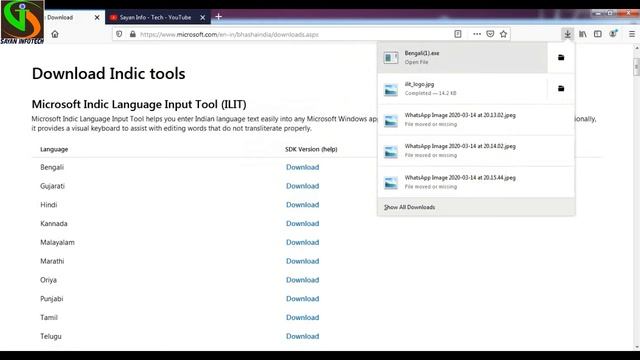This screenshot has width=640, height=360.
Task: Download the Tamil input tool
Action: (302, 318)
